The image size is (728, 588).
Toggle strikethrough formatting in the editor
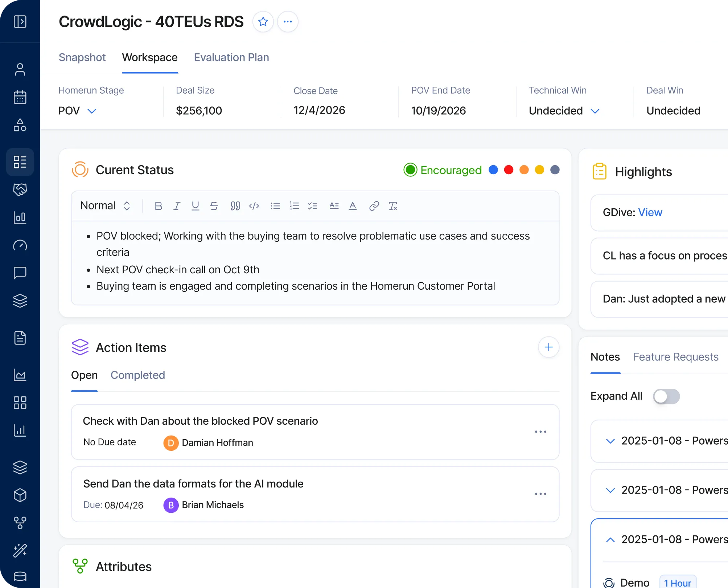coord(214,206)
